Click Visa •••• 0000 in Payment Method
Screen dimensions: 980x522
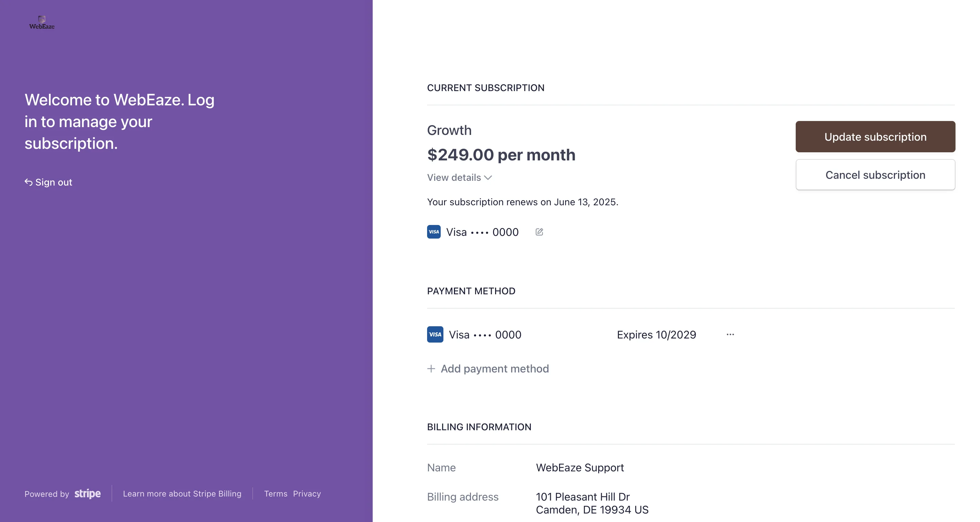(485, 334)
